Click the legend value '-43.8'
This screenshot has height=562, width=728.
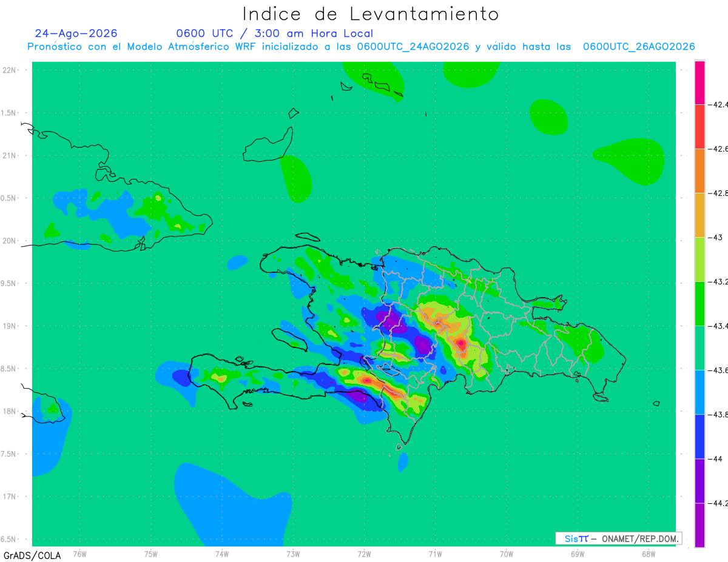click(x=719, y=415)
